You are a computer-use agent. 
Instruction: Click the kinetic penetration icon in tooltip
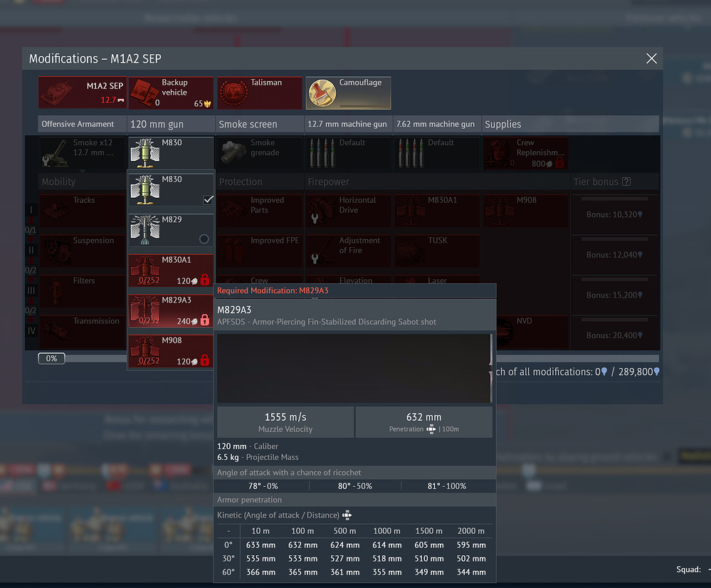point(347,515)
